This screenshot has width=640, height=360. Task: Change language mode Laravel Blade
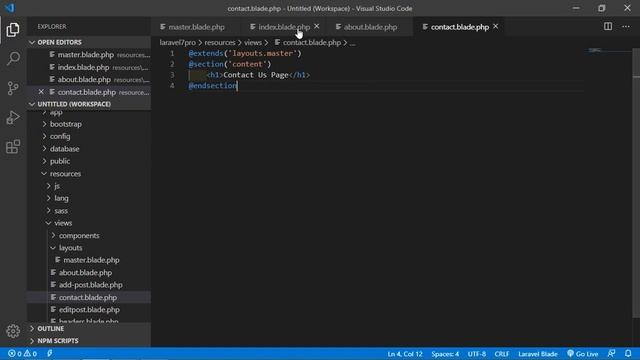coord(538,354)
